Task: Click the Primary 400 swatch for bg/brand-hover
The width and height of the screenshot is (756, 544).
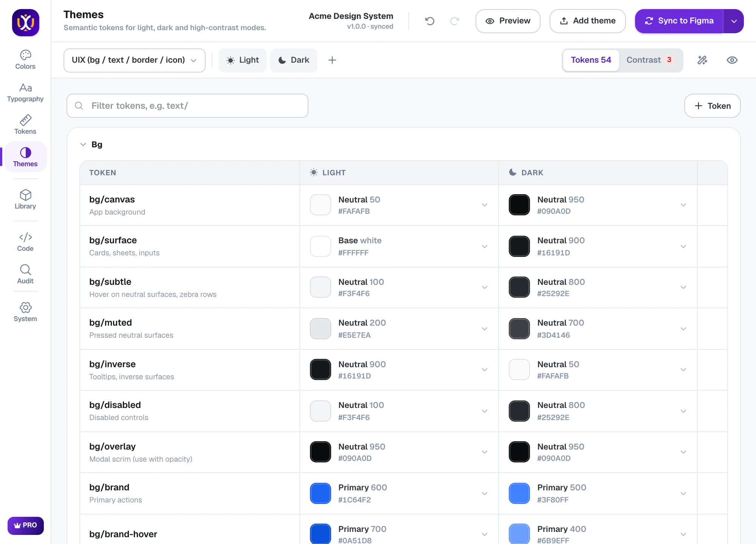Action: pyautogui.click(x=519, y=534)
